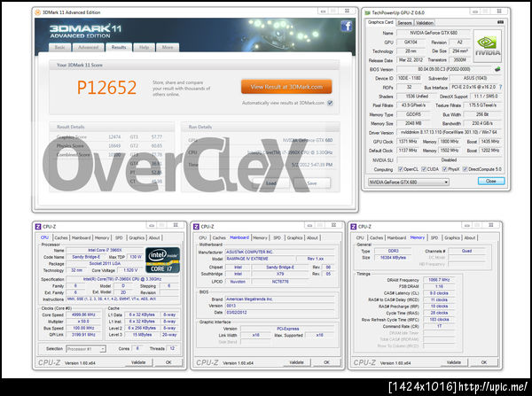Click the 2048 MB Memory Size field in GPU-Z
Viewport: 532px width, 396px height.
tap(413, 123)
